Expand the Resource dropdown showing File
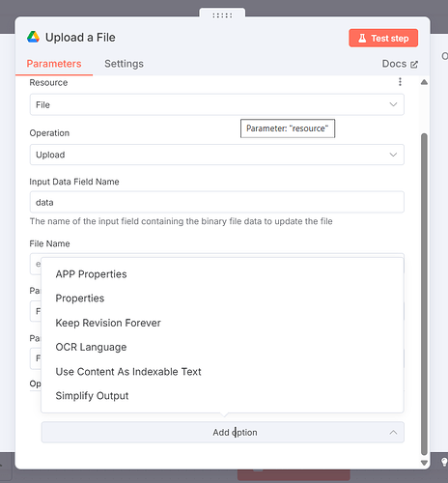The image size is (448, 483). coord(217,104)
